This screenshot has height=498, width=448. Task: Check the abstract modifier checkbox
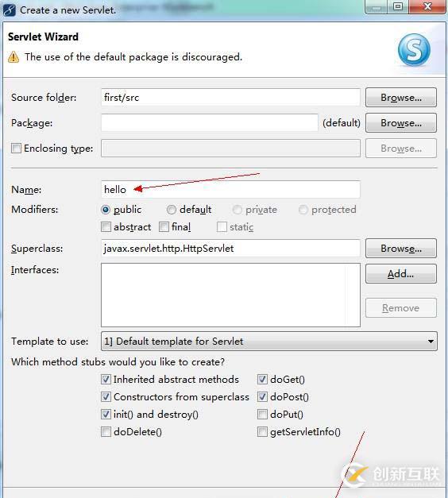pos(106,227)
